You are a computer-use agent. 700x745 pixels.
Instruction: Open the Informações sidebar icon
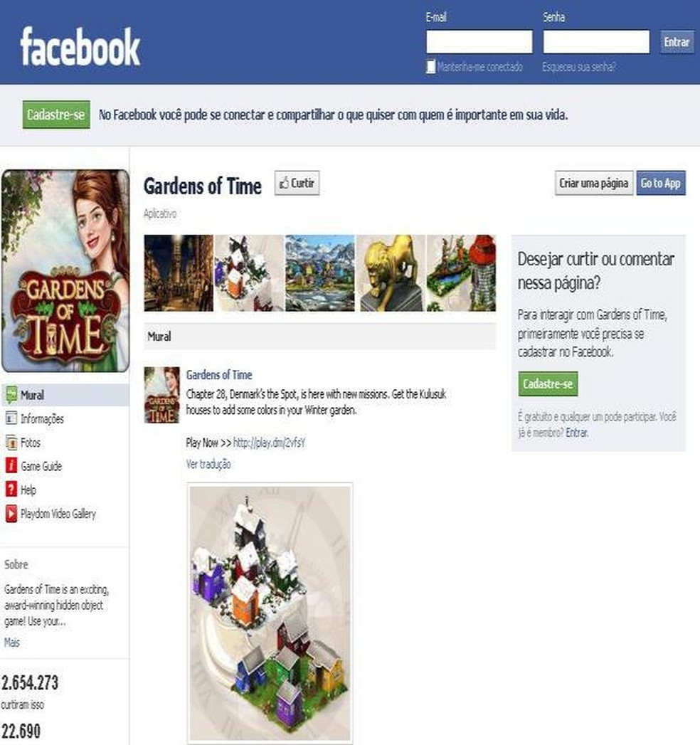11,418
